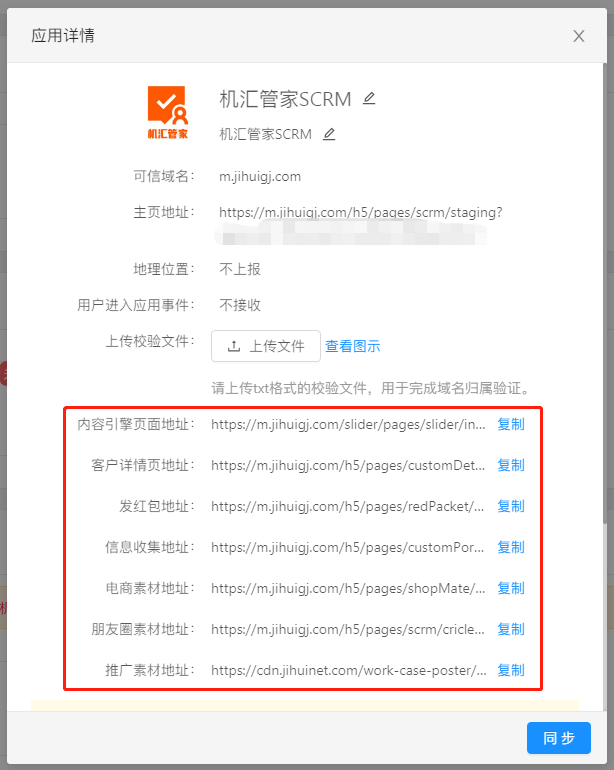The width and height of the screenshot is (614, 770).
Task: Click the 不上报 location value
Action: point(240,269)
